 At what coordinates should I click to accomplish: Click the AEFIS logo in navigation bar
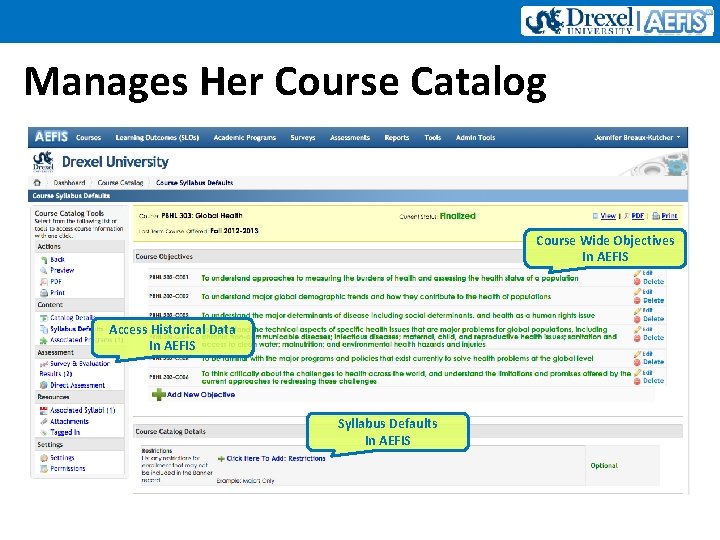coord(51,137)
